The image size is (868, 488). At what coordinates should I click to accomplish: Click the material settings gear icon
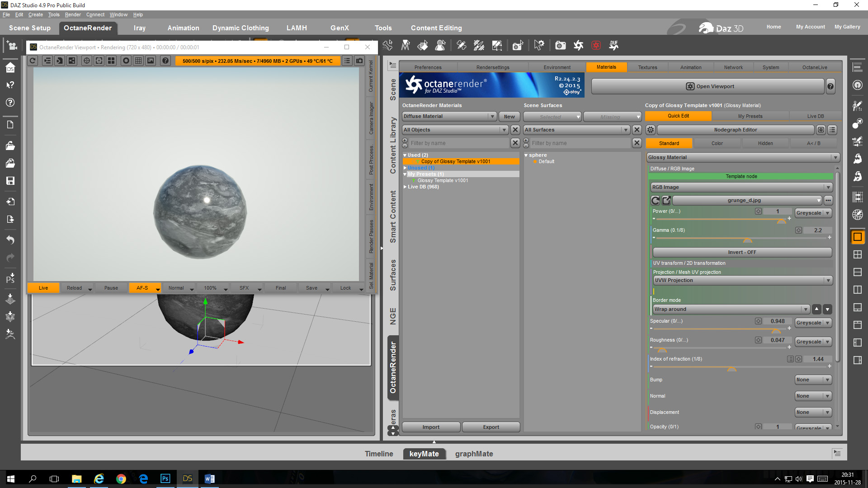(x=650, y=130)
